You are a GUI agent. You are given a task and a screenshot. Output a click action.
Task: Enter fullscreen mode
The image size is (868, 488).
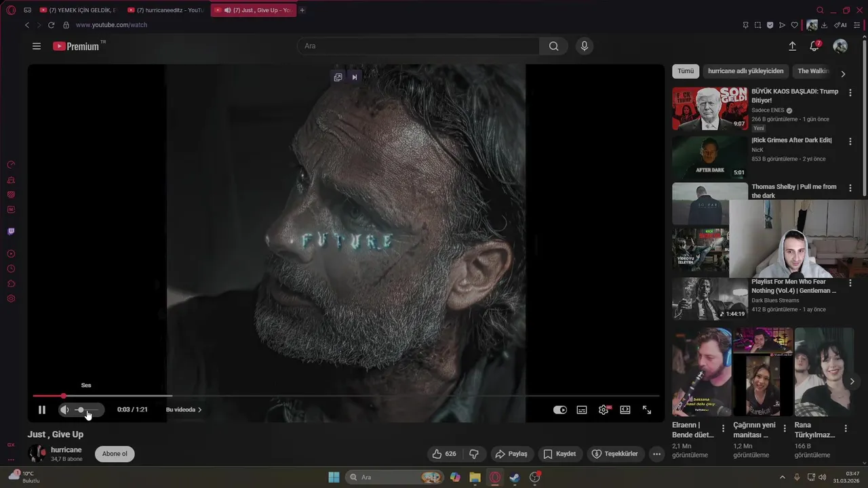click(647, 410)
